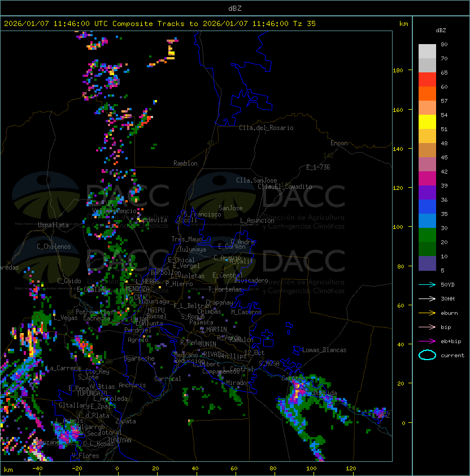The height and width of the screenshot is (476, 470).
Task: Click the 'L_Vegas' place label
Action: pos(66,318)
